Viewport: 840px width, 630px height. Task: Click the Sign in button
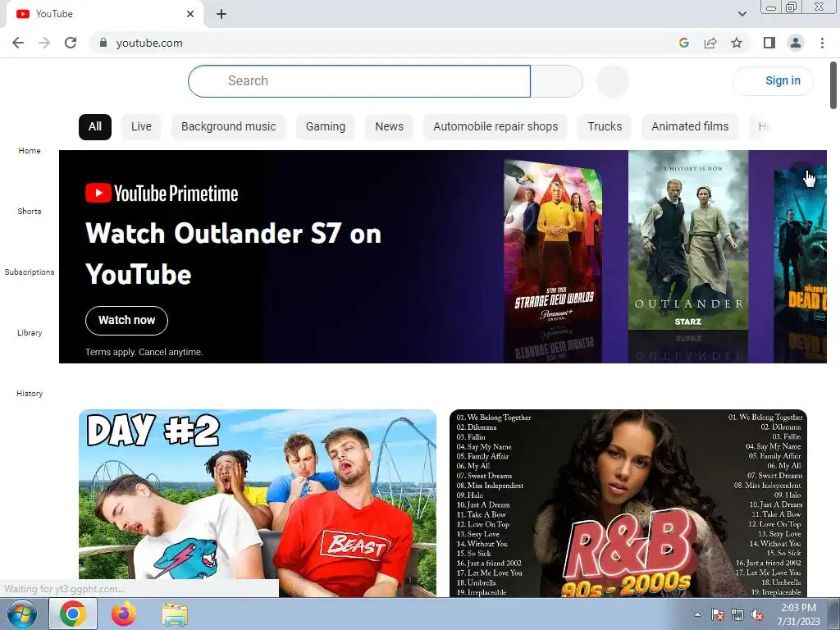(x=773, y=81)
